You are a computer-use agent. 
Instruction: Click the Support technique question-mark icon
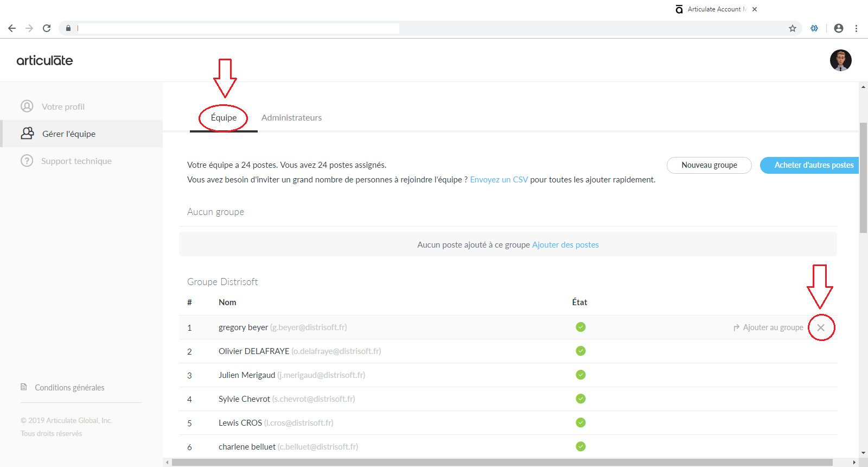(x=27, y=161)
